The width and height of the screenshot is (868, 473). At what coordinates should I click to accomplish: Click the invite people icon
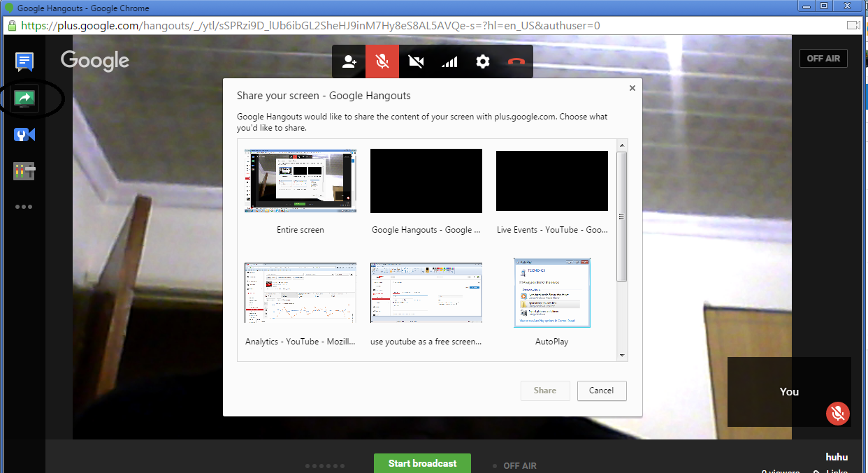(349, 61)
